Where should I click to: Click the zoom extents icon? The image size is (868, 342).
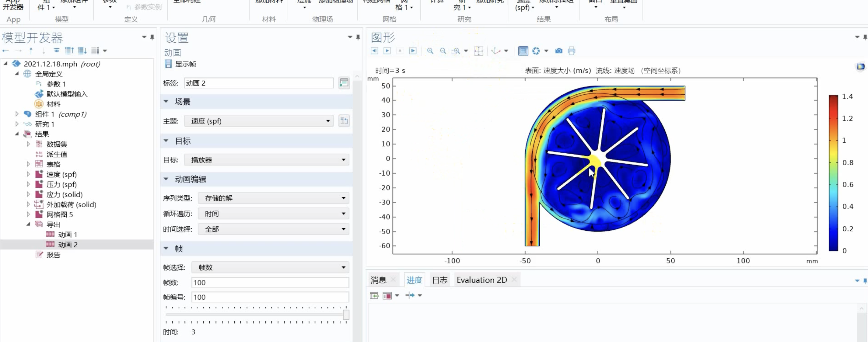(x=478, y=51)
